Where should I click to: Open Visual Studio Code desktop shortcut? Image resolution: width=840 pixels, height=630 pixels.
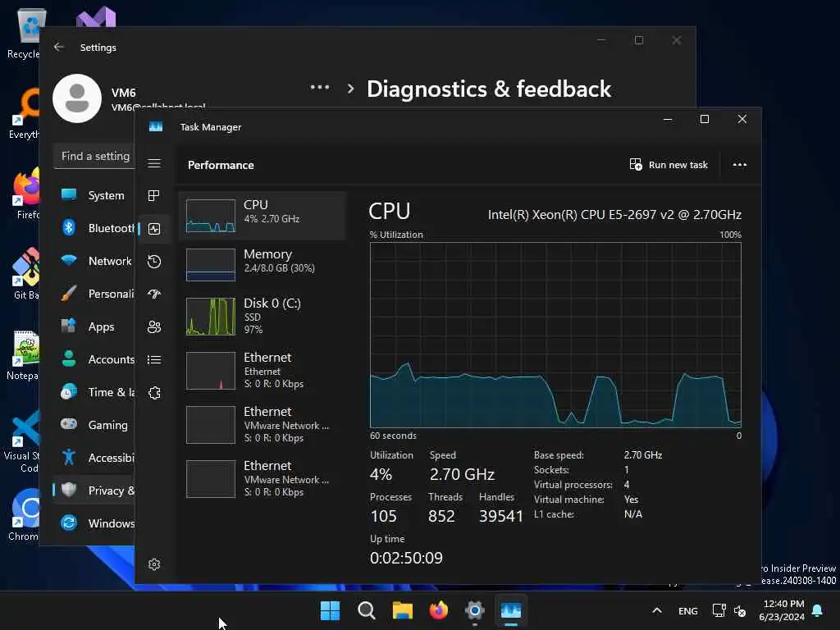22,441
